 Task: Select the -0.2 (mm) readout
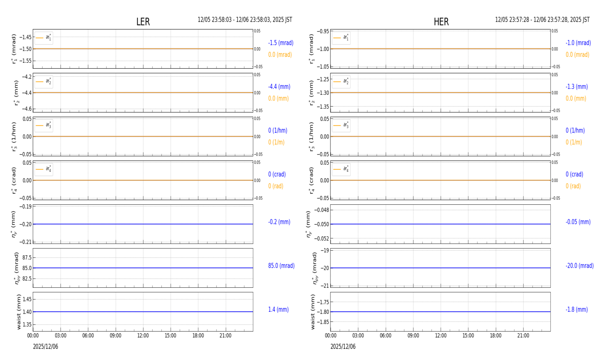coord(279,222)
